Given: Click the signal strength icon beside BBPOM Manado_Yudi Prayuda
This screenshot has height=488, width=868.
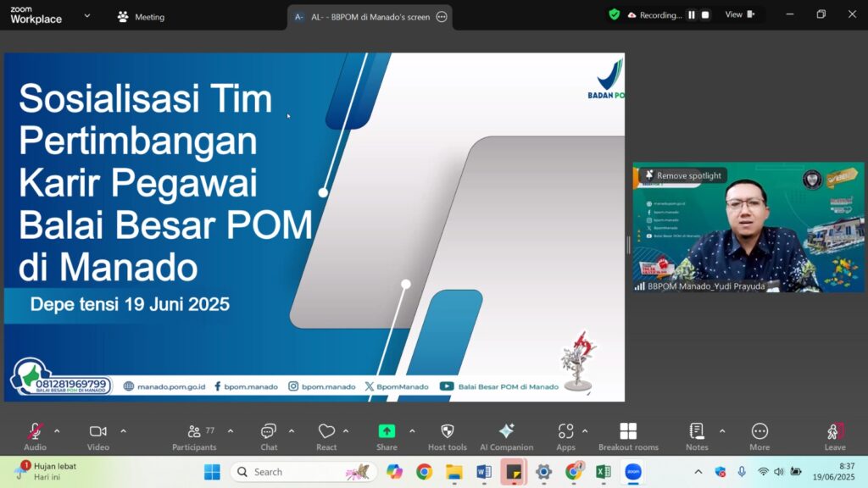Looking at the screenshot, I should tap(639, 286).
